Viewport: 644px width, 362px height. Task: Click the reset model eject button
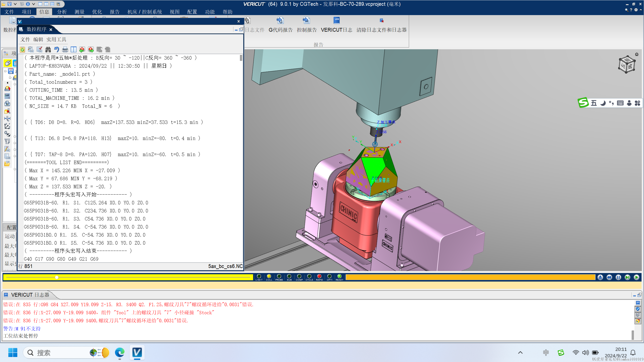pyautogui.click(x=600, y=277)
